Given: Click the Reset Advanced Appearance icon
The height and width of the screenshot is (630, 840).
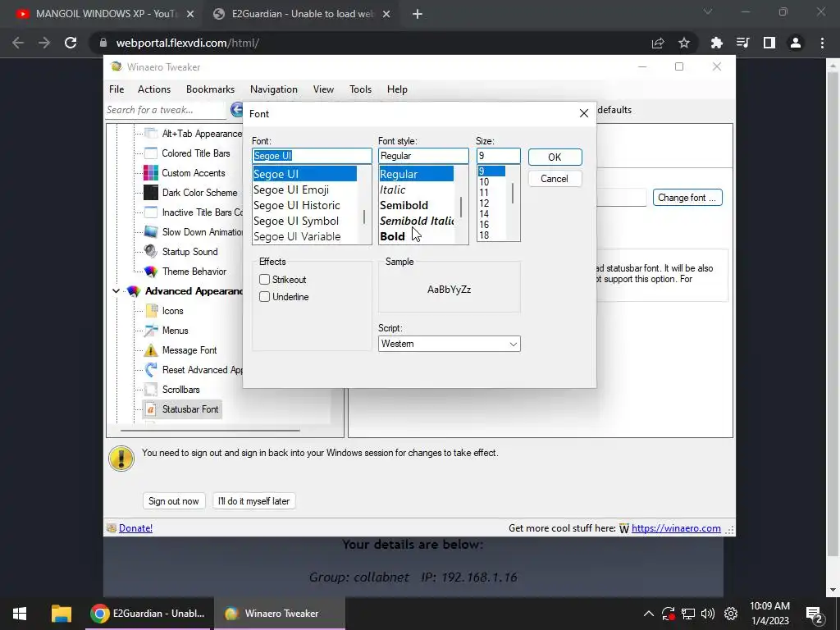Looking at the screenshot, I should [151, 370].
